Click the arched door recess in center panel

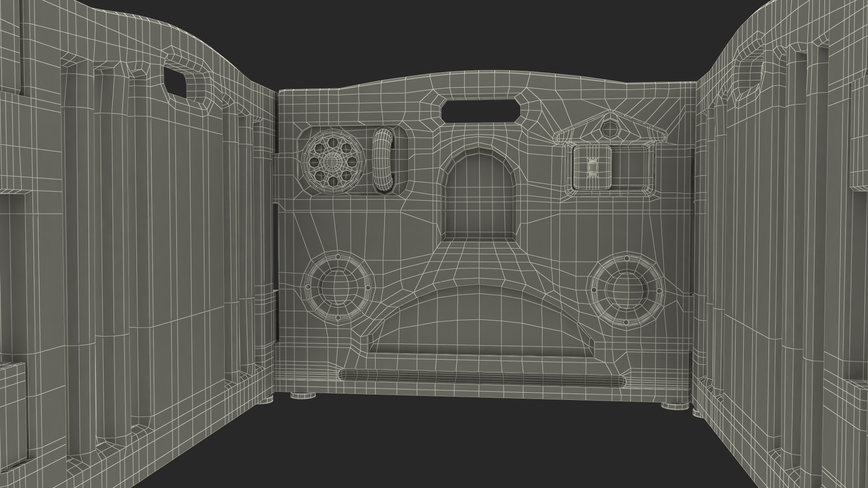(x=480, y=199)
